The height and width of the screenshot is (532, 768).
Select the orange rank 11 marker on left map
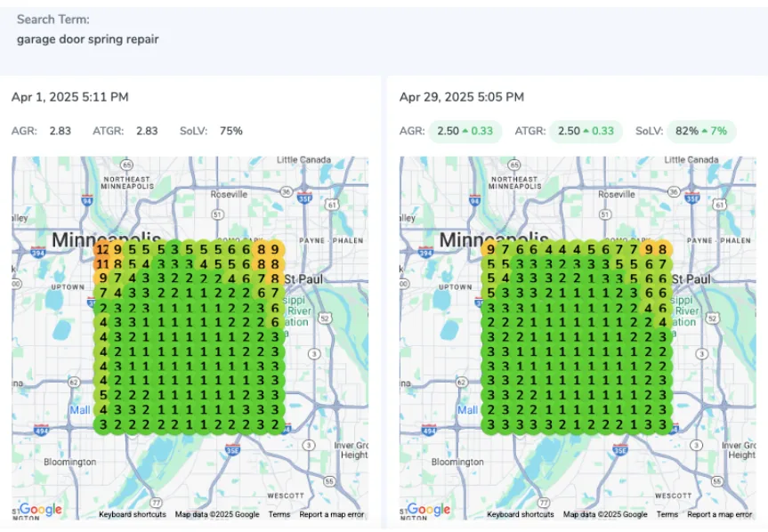103,264
